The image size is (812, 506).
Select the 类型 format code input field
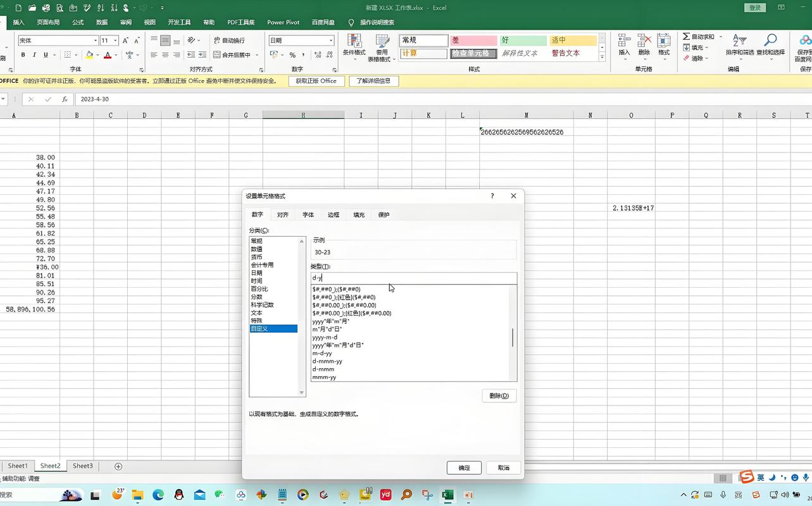pyautogui.click(x=411, y=278)
